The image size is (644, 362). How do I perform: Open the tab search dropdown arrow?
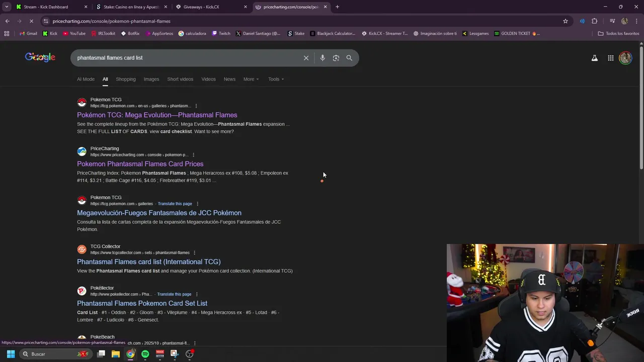[7, 7]
